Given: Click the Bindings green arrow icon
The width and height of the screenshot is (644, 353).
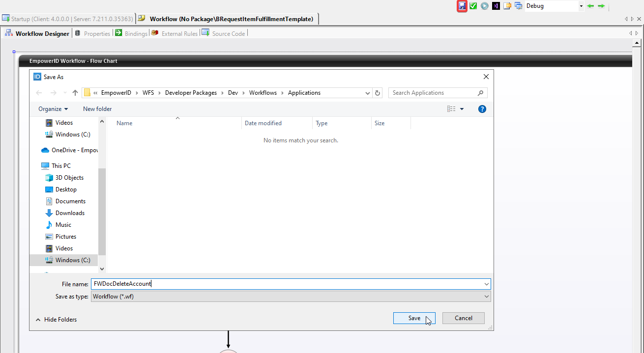Looking at the screenshot, I should [x=118, y=33].
